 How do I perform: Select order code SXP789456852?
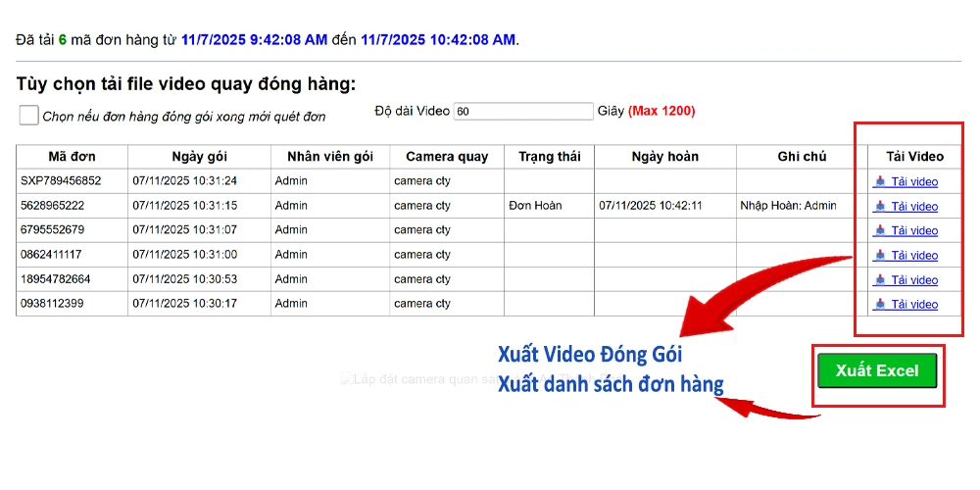[61, 181]
